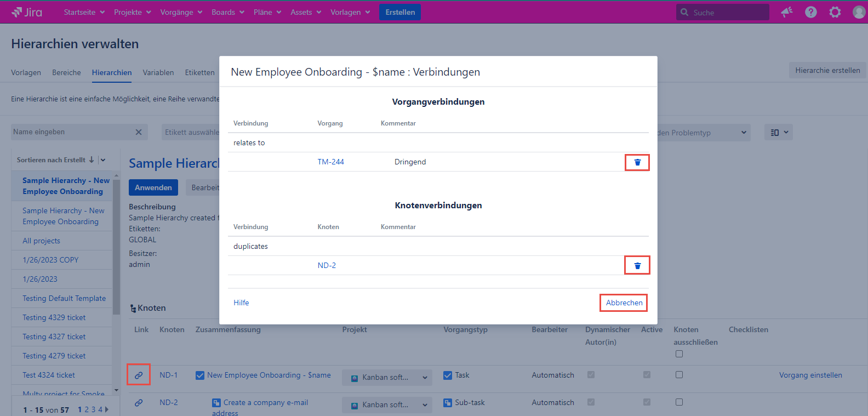
Task: Switch to the Variablen tab
Action: coord(158,72)
